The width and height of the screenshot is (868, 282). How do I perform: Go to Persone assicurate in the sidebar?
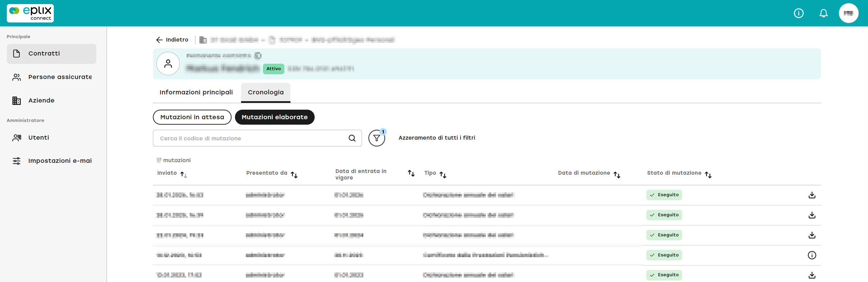tap(51, 77)
